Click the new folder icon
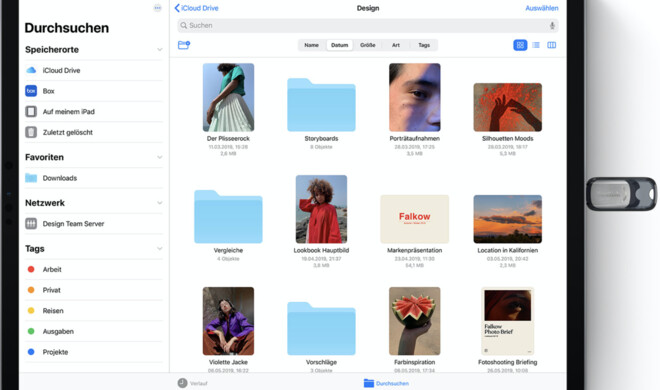The width and height of the screenshot is (660, 390). (x=184, y=45)
